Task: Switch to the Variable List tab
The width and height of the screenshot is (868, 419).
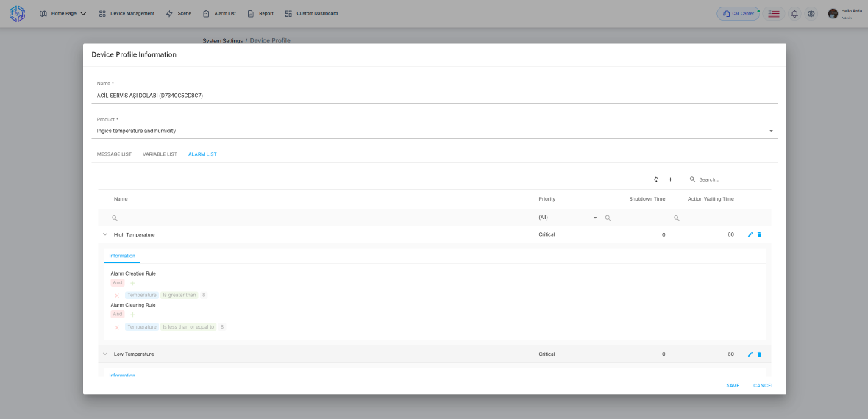Action: (160, 154)
